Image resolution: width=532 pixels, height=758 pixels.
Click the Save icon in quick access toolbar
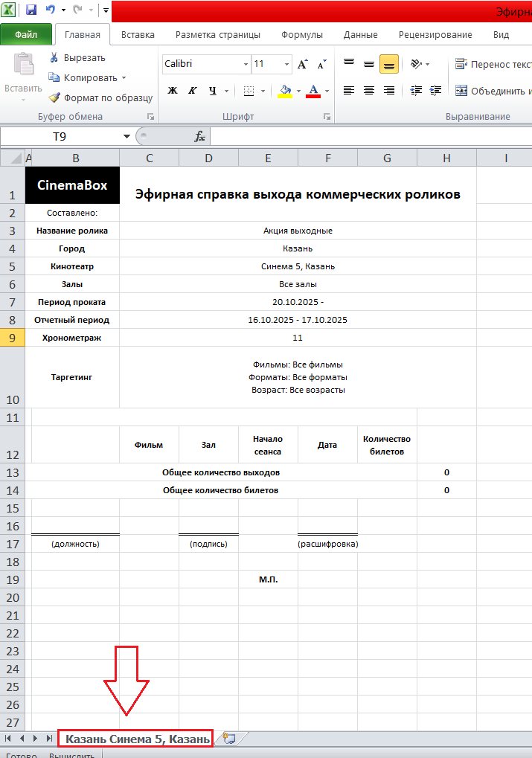point(31,10)
